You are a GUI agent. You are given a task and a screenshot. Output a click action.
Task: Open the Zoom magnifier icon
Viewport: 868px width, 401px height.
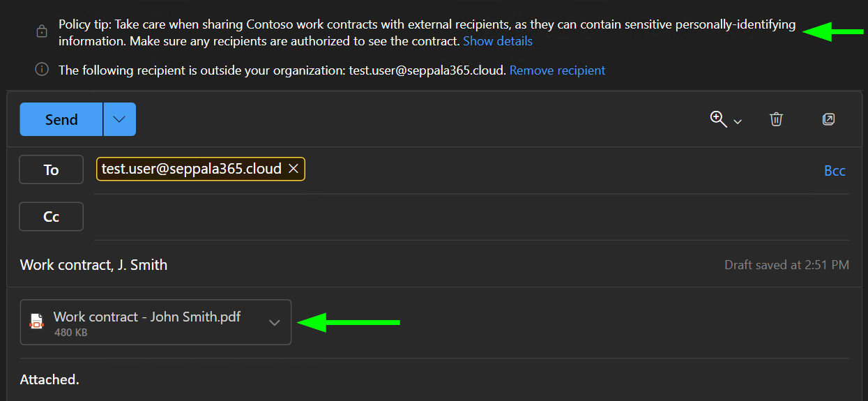click(x=718, y=119)
